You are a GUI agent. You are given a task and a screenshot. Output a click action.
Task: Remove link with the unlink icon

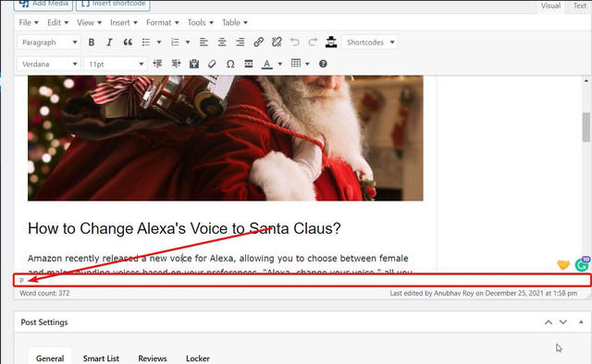point(277,42)
